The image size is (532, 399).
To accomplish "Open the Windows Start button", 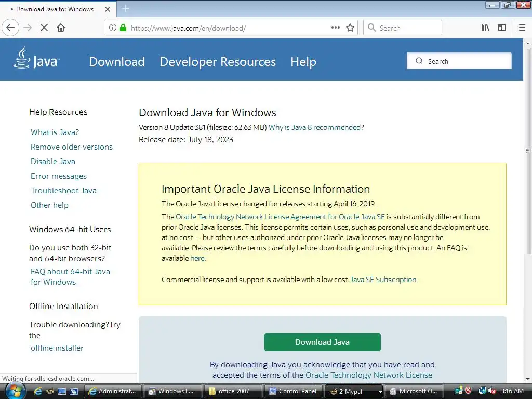I will [15, 391].
